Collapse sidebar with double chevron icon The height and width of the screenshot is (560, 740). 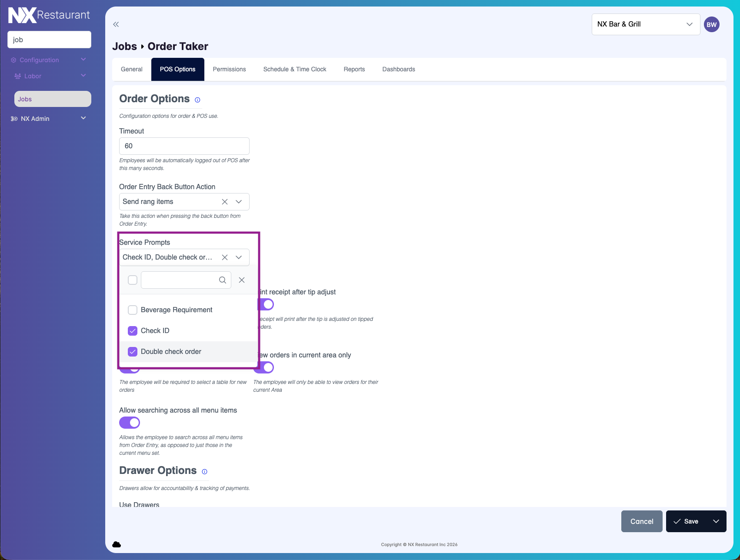coord(116,24)
